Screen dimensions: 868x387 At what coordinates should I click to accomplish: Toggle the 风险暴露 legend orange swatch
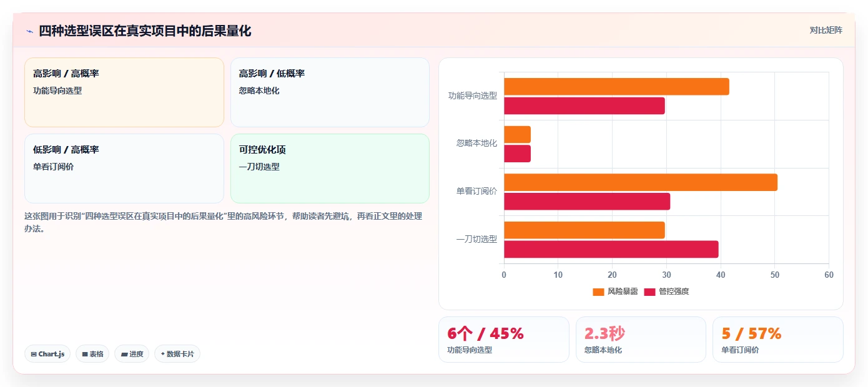[598, 291]
